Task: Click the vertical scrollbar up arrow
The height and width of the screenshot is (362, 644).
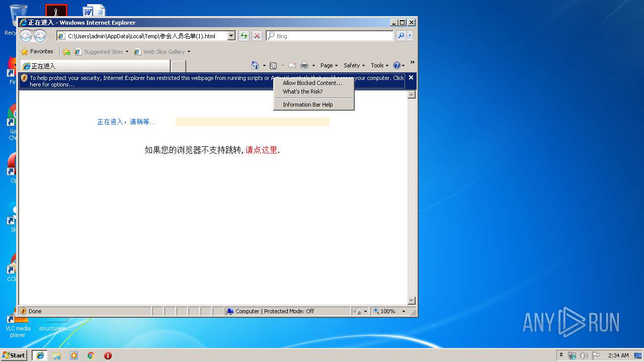Action: (412, 95)
